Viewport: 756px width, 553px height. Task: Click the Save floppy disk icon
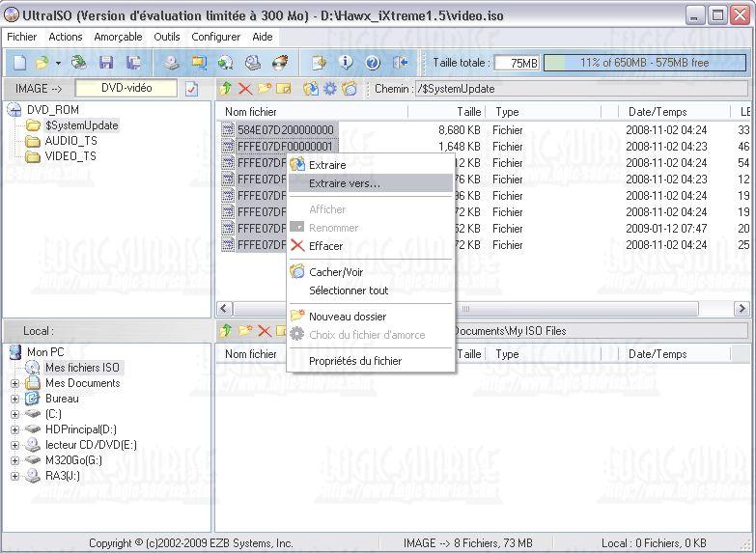pyautogui.click(x=106, y=63)
